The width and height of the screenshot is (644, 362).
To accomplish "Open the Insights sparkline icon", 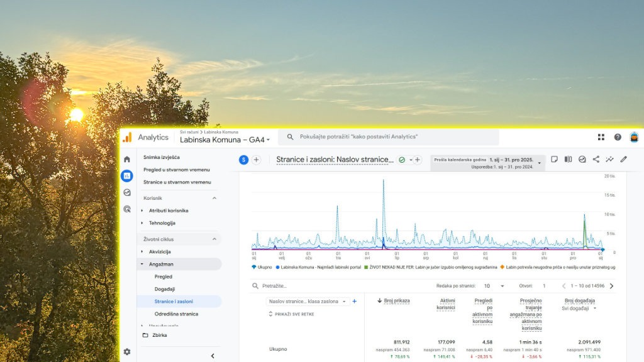I will [x=609, y=160].
